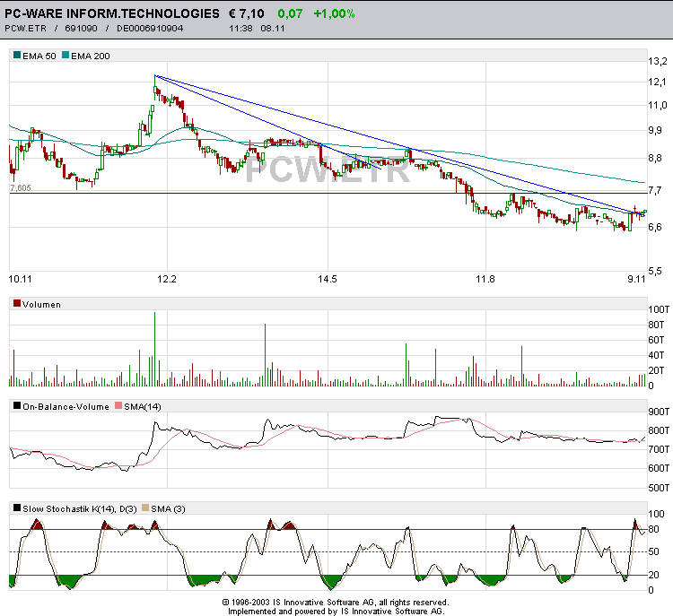Click the black On-Balance-Volume legend marker
673x616 pixels.
click(x=17, y=406)
